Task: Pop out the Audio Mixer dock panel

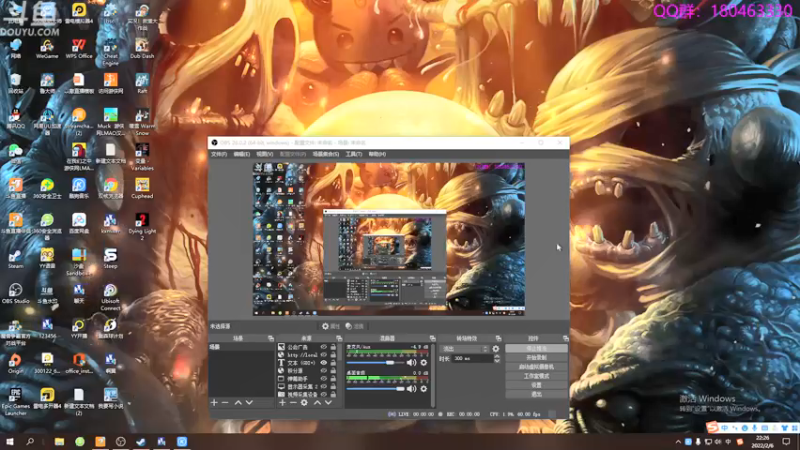Action: [433, 338]
